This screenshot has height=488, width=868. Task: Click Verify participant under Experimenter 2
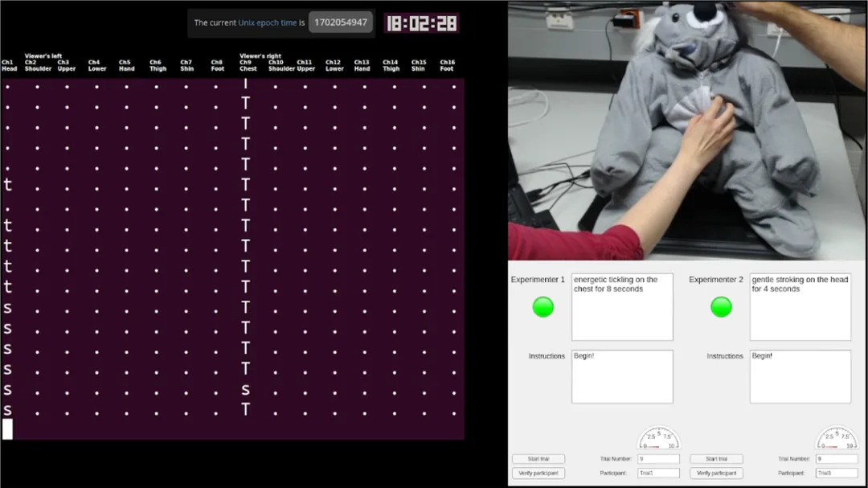click(x=716, y=473)
